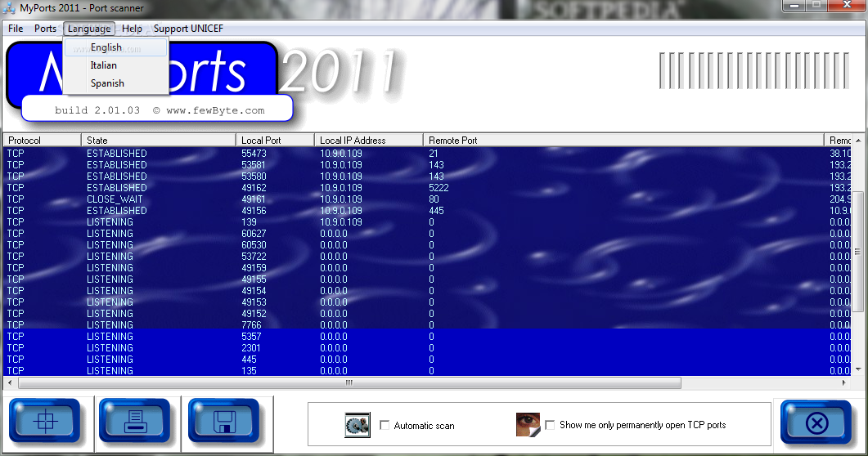Choose Italian language
This screenshot has width=868, height=456.
(115, 65)
